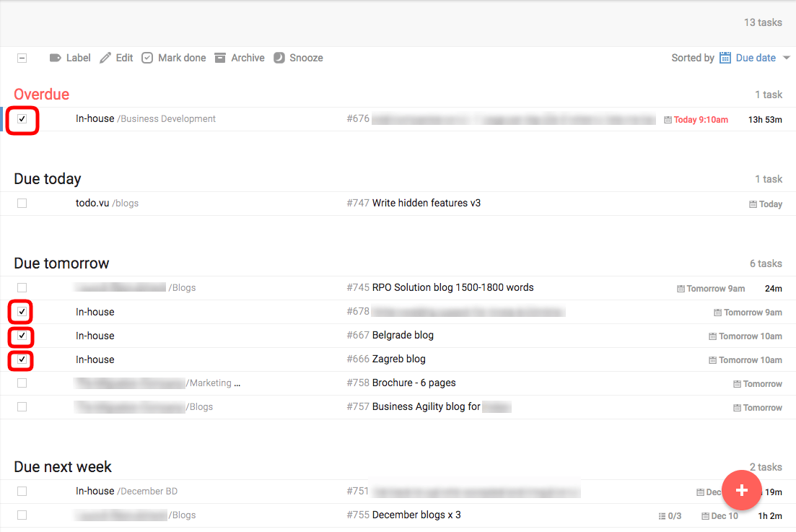Uncheck the Belgrade blog checkbox
This screenshot has height=532, width=796.
(x=22, y=336)
